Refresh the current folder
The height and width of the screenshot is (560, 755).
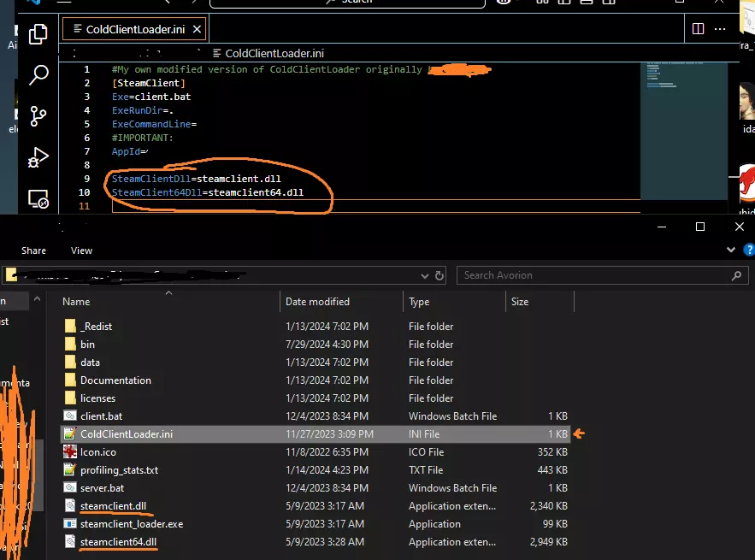click(x=439, y=276)
